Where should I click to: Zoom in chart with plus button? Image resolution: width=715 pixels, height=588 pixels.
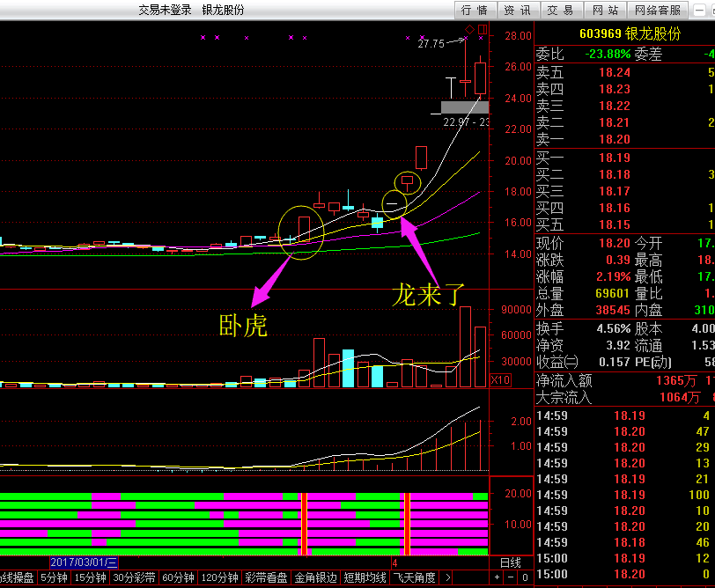click(497, 577)
